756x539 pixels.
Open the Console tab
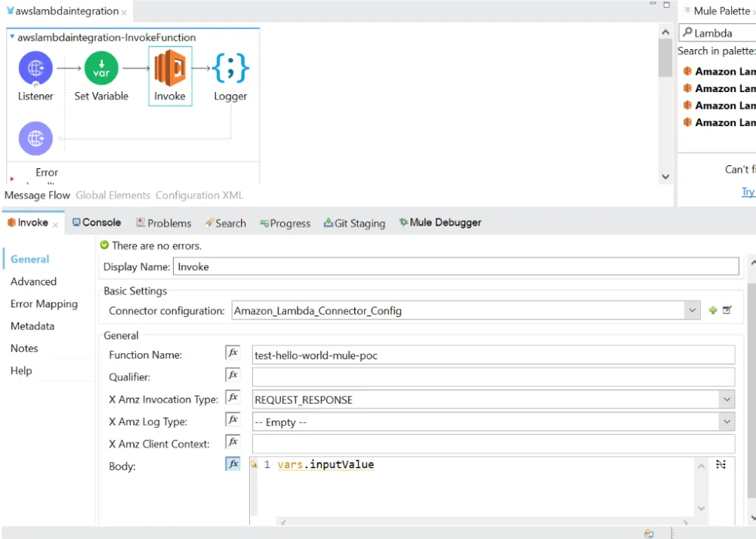click(x=97, y=223)
